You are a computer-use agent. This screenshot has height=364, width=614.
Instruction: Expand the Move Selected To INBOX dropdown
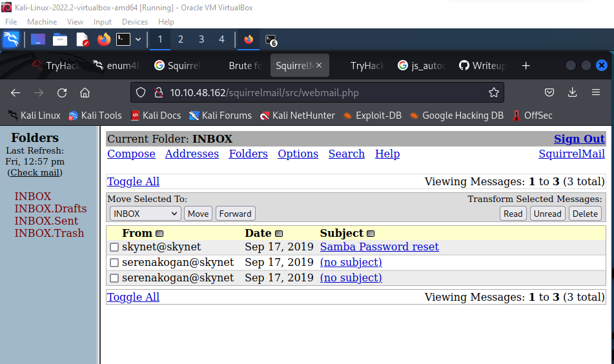[x=145, y=214]
